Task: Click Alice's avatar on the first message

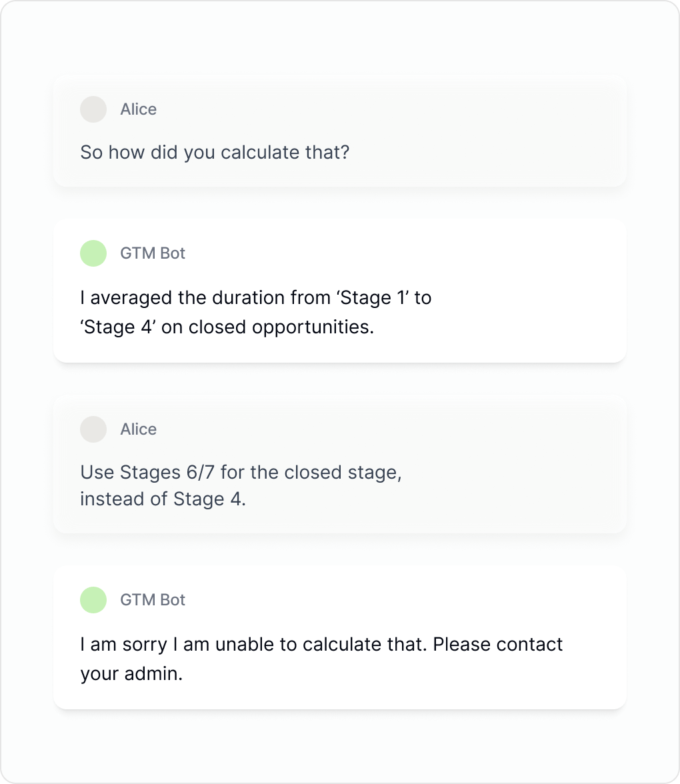Action: pos(93,109)
